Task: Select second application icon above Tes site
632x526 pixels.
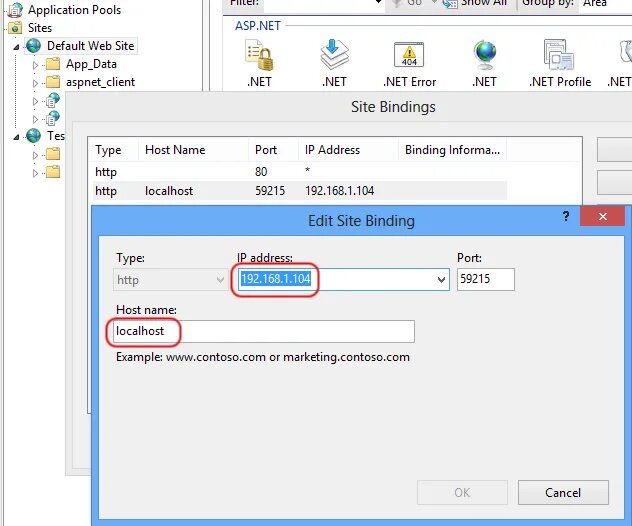Action: click(53, 118)
